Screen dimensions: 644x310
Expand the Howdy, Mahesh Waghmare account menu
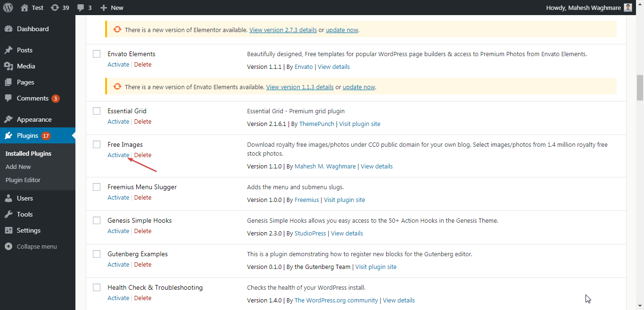[x=584, y=8]
